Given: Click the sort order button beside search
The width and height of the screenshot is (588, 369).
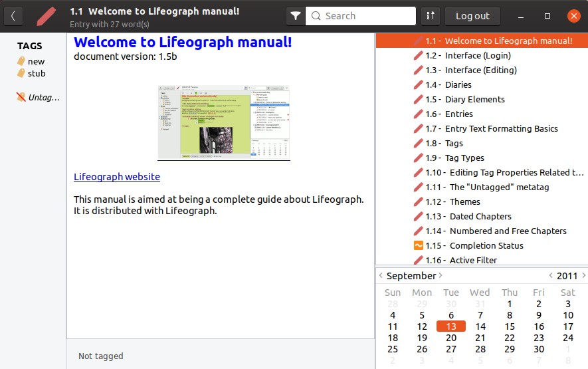Looking at the screenshot, I should (x=430, y=16).
